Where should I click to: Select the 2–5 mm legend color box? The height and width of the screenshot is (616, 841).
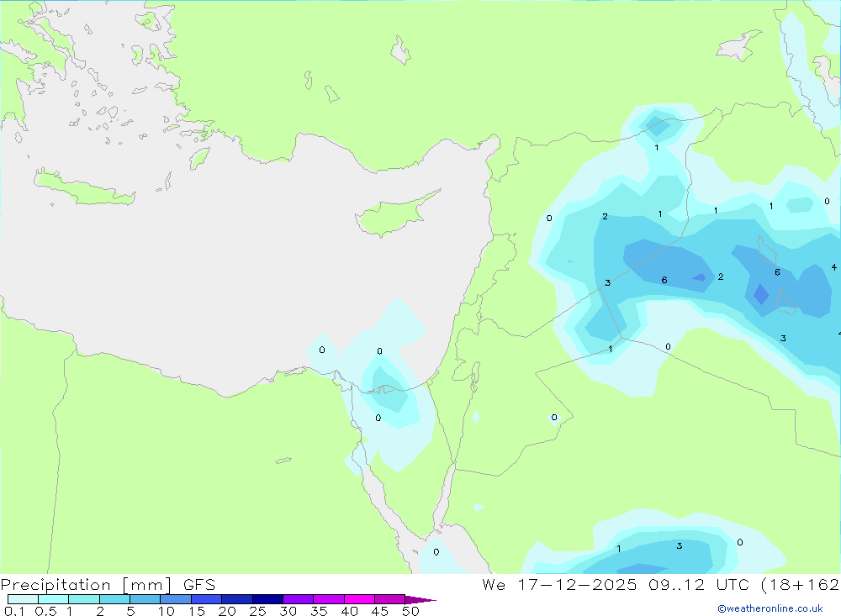coord(114,599)
